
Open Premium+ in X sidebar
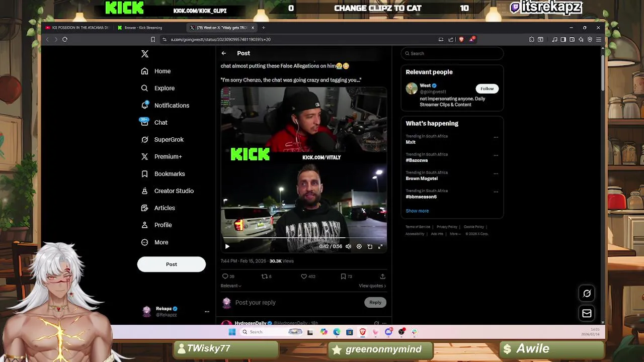pyautogui.click(x=161, y=156)
